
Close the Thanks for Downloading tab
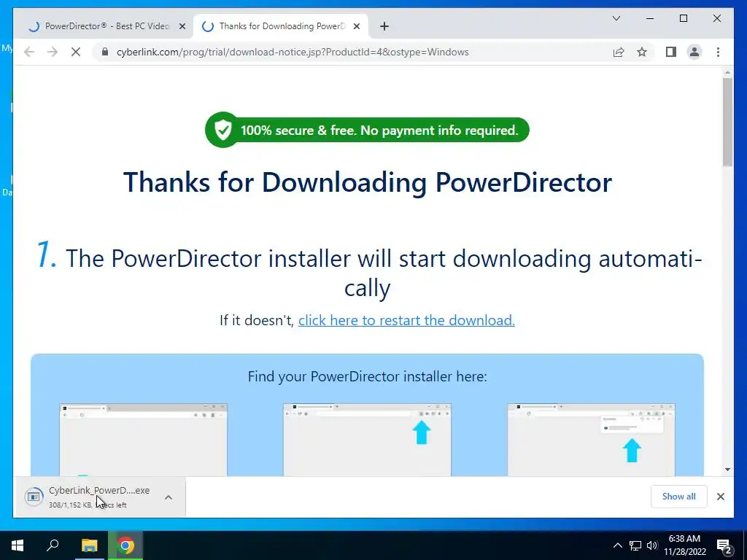(x=356, y=26)
